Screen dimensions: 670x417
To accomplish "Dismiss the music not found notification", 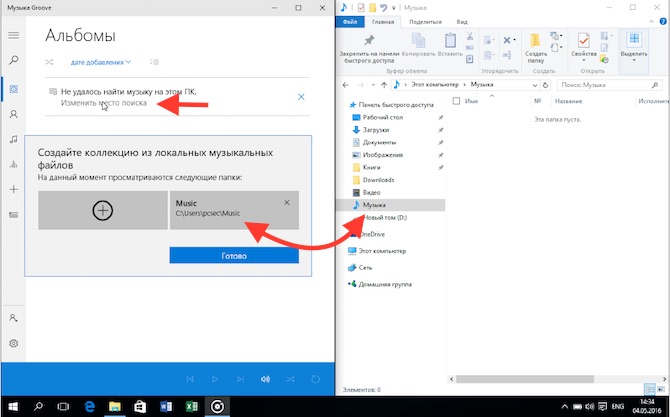I will pos(301,97).
